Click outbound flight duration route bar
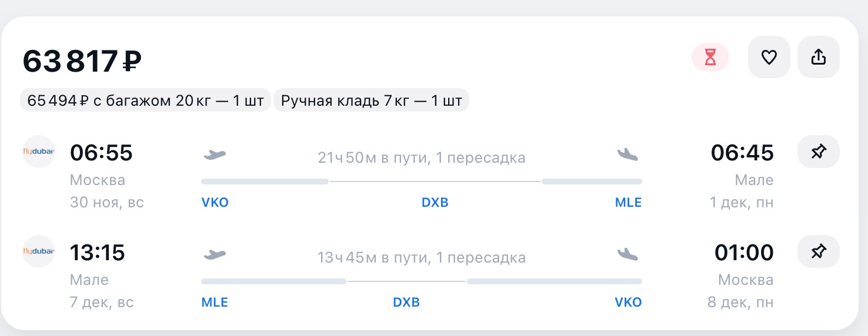 [421, 182]
